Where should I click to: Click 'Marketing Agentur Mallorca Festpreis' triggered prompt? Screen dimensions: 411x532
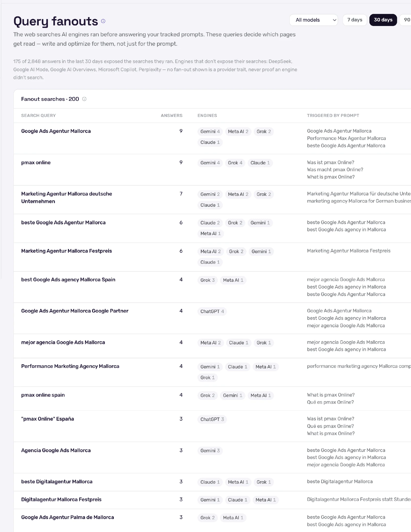pos(349,251)
